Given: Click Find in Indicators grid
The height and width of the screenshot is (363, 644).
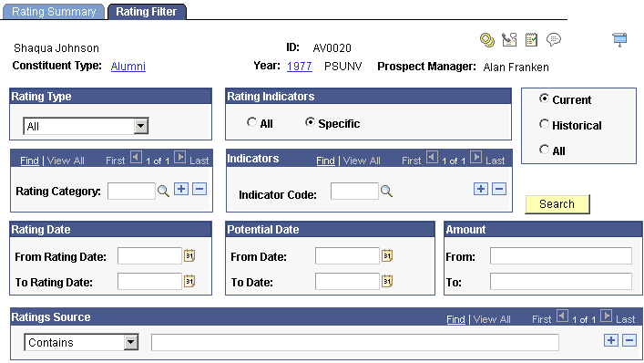Looking at the screenshot, I should point(326,161).
